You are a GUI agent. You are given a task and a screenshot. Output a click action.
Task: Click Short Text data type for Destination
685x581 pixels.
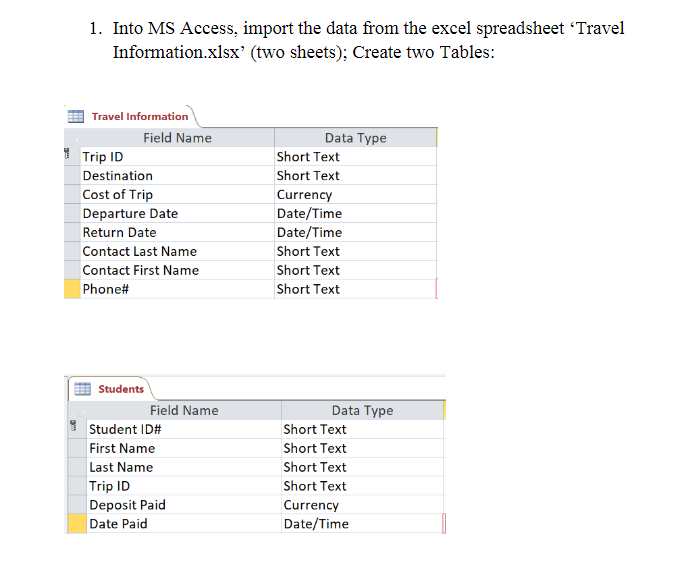click(356, 176)
